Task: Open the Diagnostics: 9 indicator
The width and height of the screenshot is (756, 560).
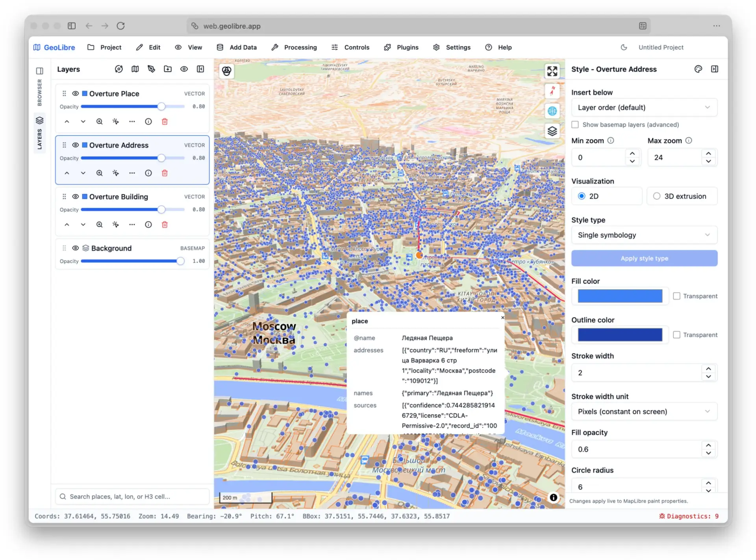Action: tap(689, 516)
